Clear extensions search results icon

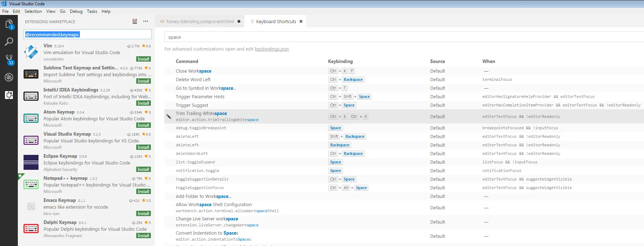pyautogui.click(x=135, y=21)
